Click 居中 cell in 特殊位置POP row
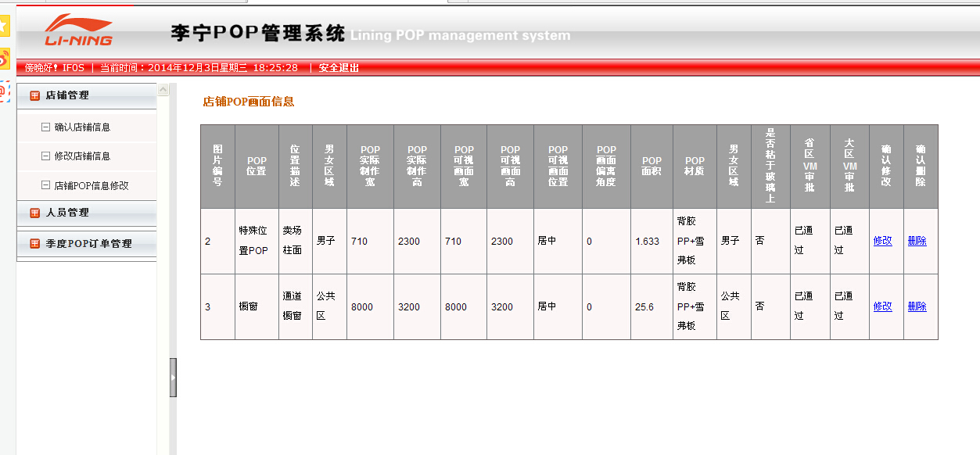The height and width of the screenshot is (455, 980). click(x=558, y=241)
